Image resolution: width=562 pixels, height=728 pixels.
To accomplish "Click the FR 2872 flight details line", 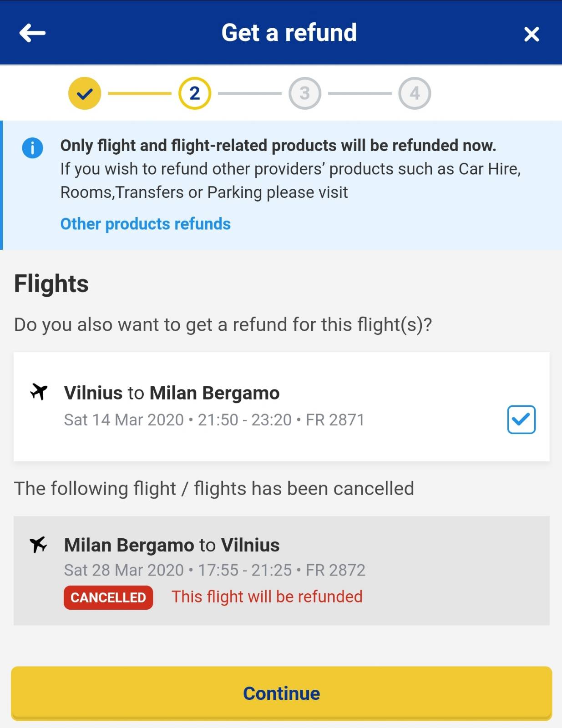I will [x=214, y=570].
